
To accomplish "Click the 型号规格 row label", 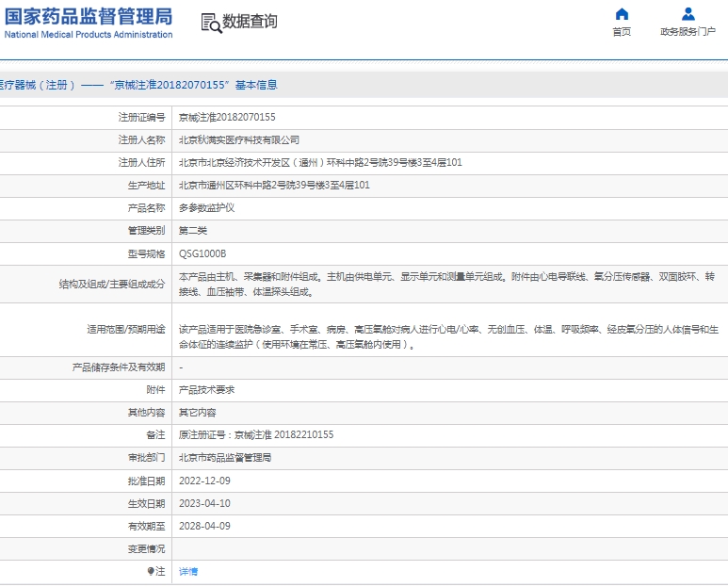I will click(x=146, y=253).
